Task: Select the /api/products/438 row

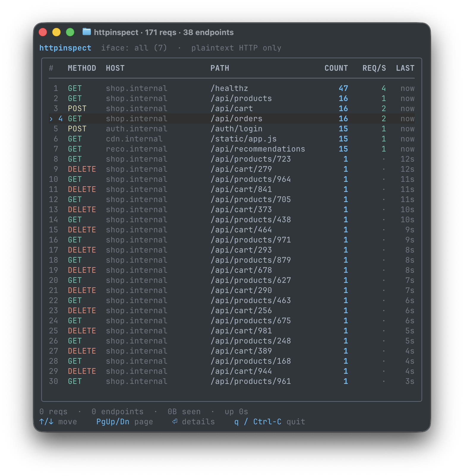Action: (232, 220)
